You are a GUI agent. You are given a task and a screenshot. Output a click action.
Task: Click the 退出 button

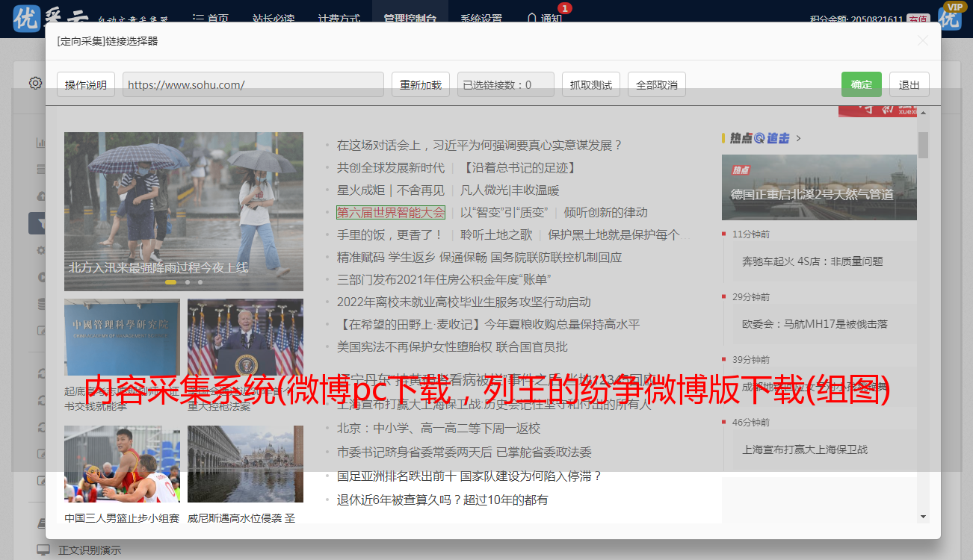tap(909, 84)
